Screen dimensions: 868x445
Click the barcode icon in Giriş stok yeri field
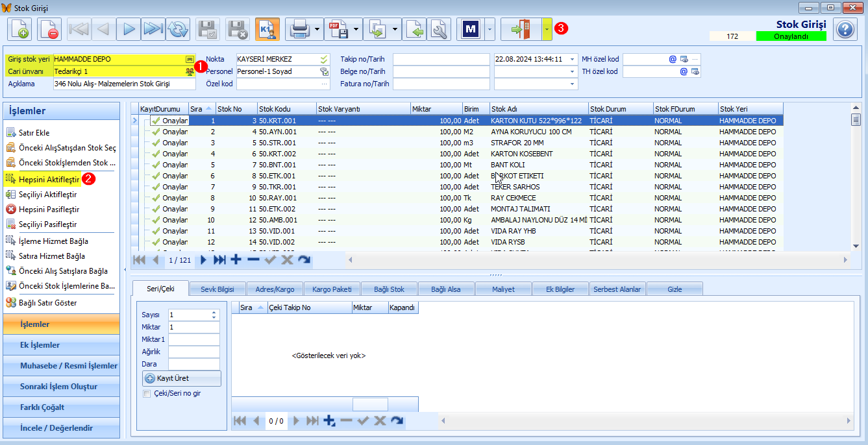pyautogui.click(x=190, y=59)
